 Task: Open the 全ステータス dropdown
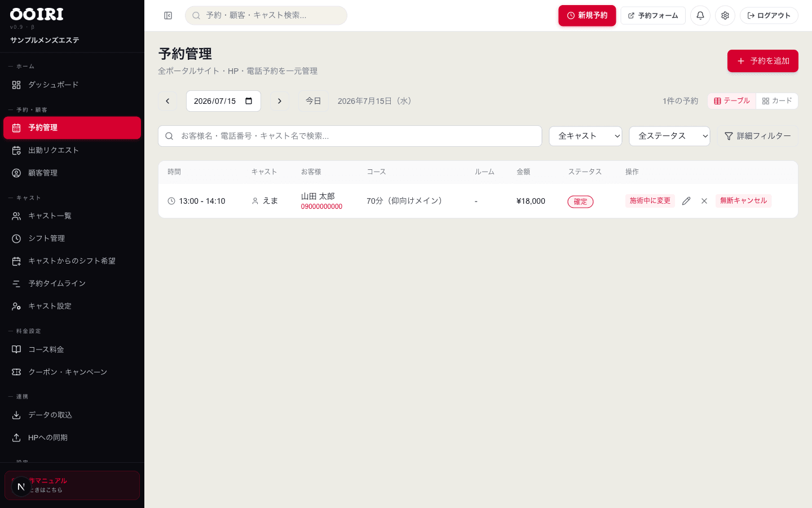pos(669,136)
